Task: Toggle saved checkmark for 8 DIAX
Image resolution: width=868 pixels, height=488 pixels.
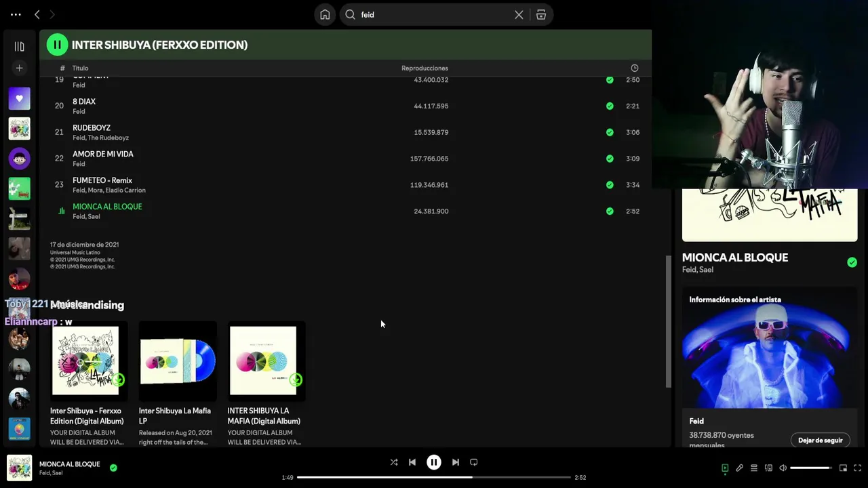Action: 610,106
